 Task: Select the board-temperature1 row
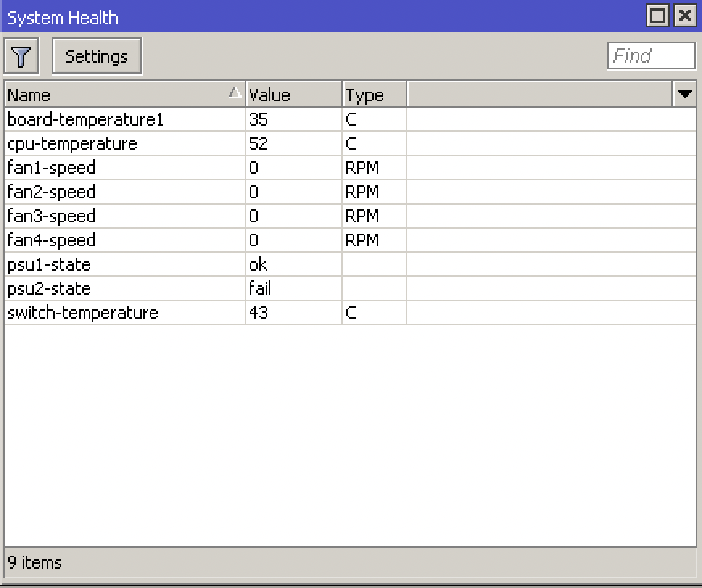pyautogui.click(x=121, y=119)
